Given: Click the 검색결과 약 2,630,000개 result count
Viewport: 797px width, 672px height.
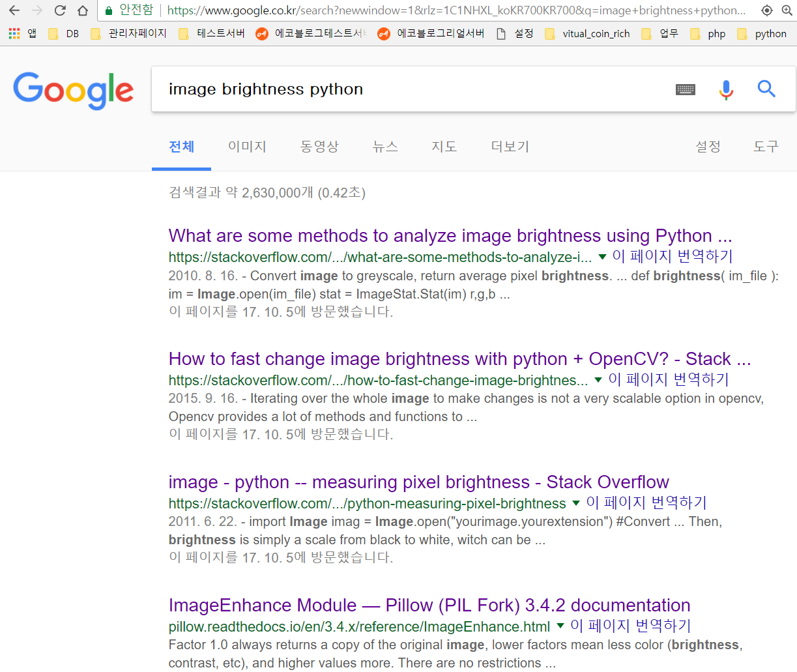Looking at the screenshot, I should [x=267, y=192].
